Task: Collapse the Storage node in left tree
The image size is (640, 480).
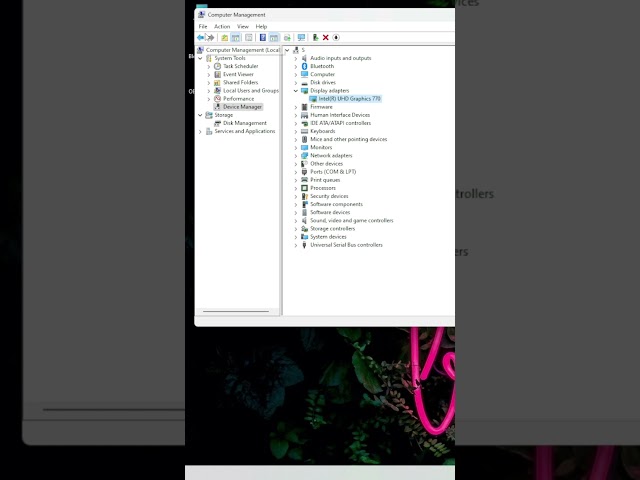Action: pyautogui.click(x=200, y=115)
